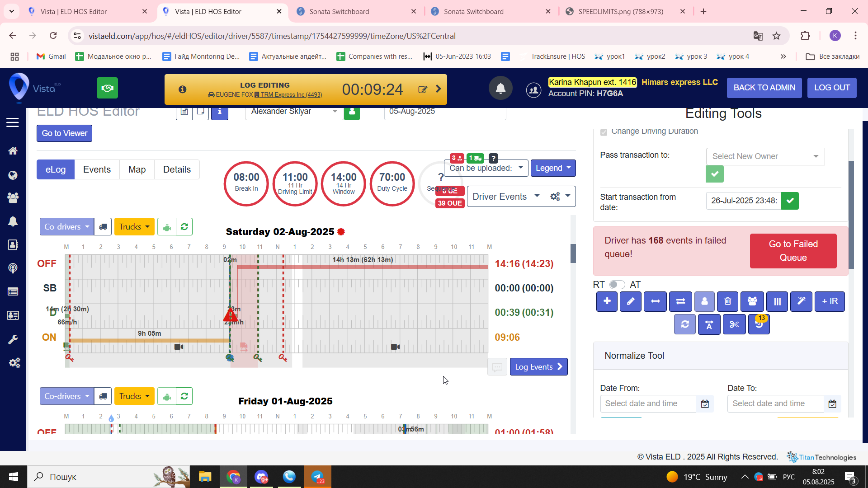Click the text width A tool
The height and width of the screenshot is (488, 868).
pos(709,324)
